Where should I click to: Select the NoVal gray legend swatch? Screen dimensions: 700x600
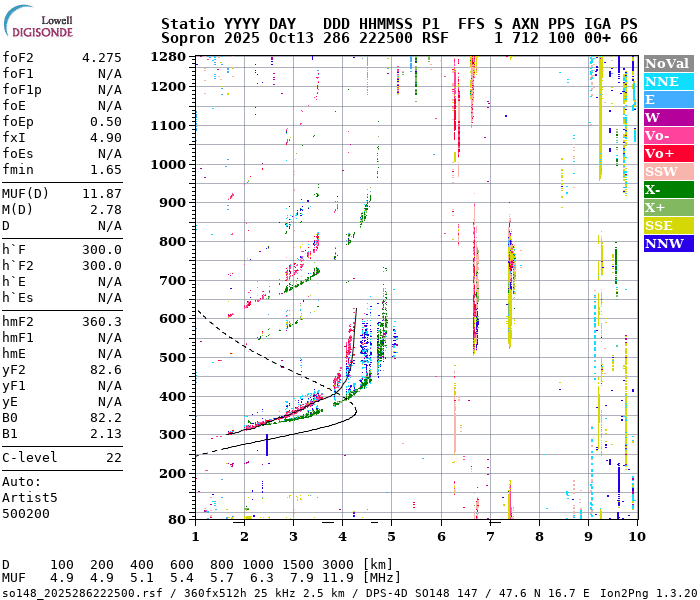click(x=667, y=63)
